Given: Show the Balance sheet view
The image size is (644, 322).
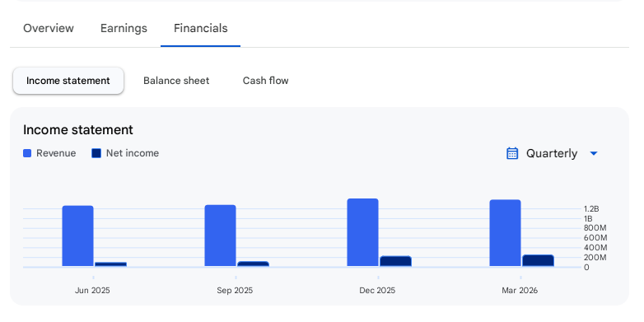Looking at the screenshot, I should (176, 81).
